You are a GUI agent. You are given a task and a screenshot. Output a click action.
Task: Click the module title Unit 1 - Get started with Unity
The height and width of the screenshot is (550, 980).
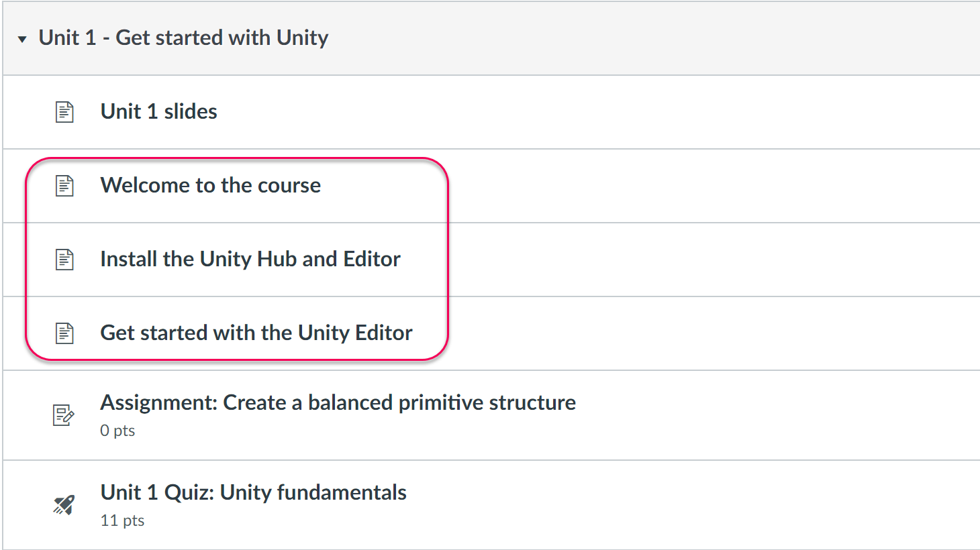(x=183, y=38)
